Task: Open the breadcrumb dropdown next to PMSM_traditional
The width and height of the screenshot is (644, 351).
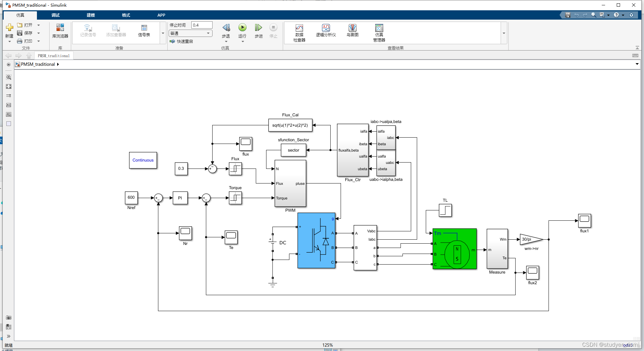Action: (59, 64)
